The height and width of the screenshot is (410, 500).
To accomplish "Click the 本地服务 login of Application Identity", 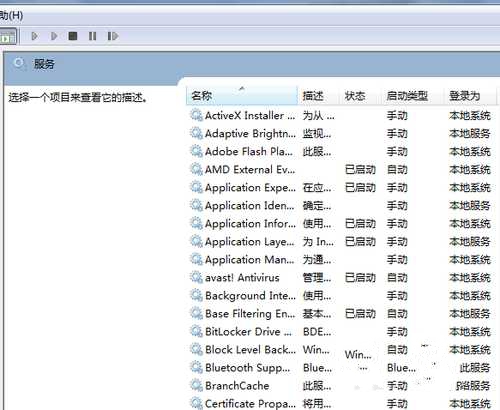I will [x=470, y=205].
